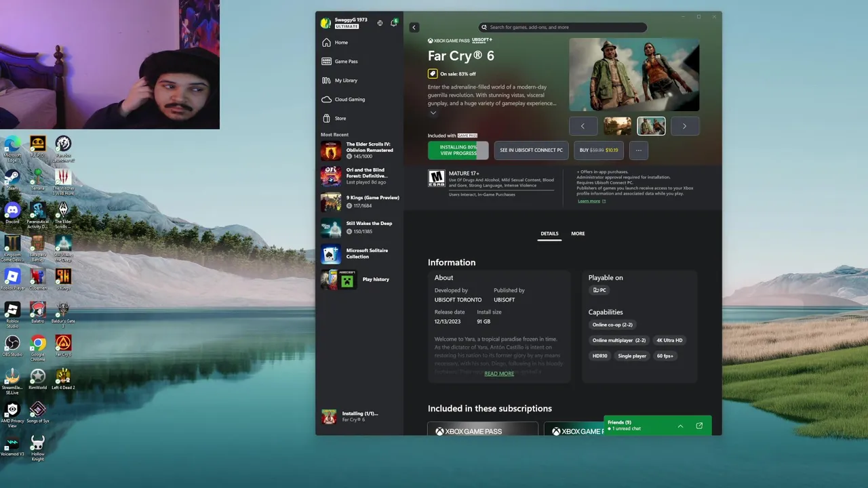Open Ori and the Blind Forest recent entry
Viewport: 868px width, 488px height.
(359, 176)
